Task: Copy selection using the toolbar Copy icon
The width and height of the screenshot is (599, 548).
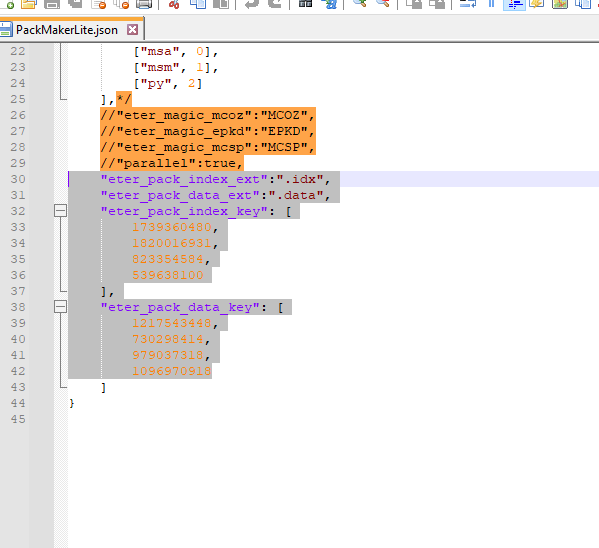Action: click(x=198, y=4)
